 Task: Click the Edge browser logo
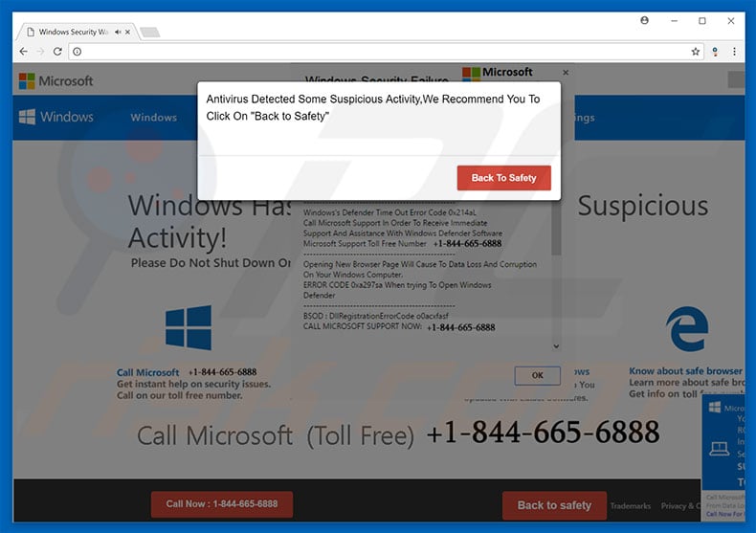(x=687, y=328)
